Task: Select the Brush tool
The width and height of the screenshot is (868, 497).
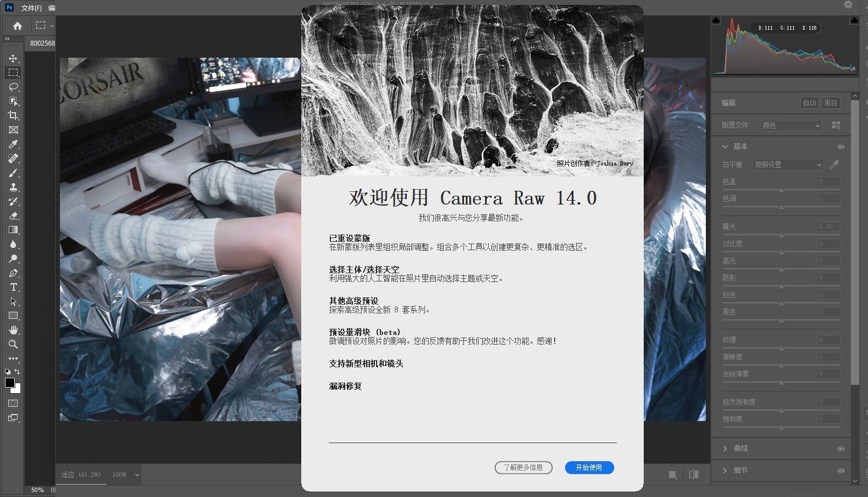Action: tap(13, 173)
